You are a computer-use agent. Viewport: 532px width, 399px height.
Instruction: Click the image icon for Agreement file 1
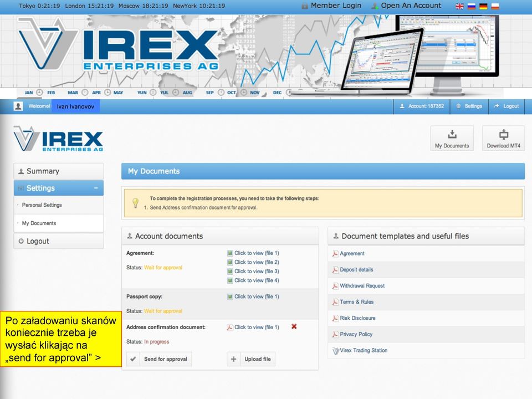230,253
